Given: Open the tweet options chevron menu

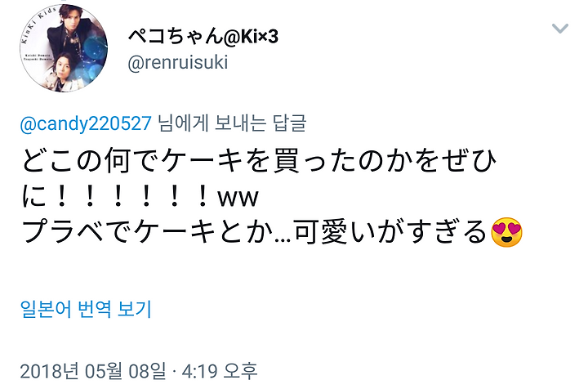Looking at the screenshot, I should (x=560, y=29).
